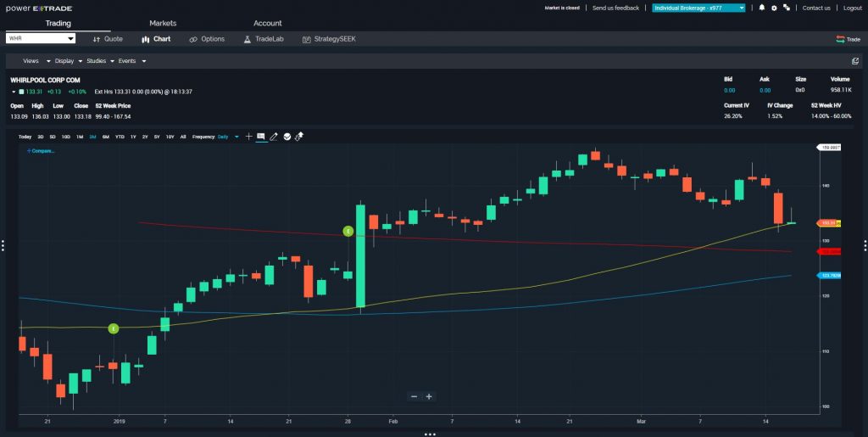Image resolution: width=868 pixels, height=437 pixels.
Task: Click the crosshair plus tool in chart toolbar
Action: point(248,137)
